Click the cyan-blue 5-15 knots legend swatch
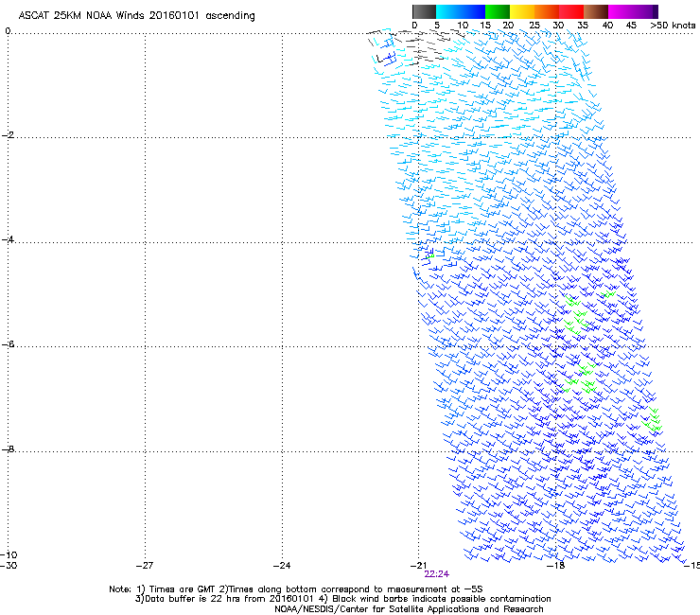 pyautogui.click(x=461, y=11)
